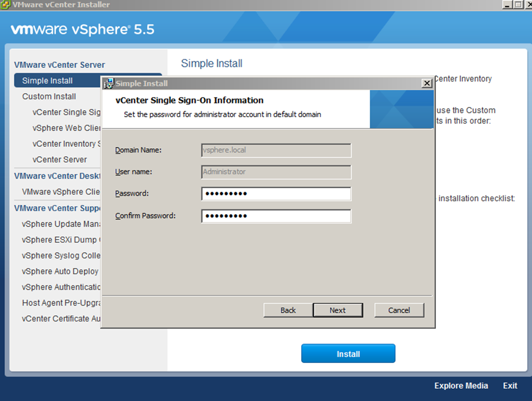This screenshot has height=401, width=532.
Task: Select vSphere Web Client sidebar entry
Action: pos(67,128)
